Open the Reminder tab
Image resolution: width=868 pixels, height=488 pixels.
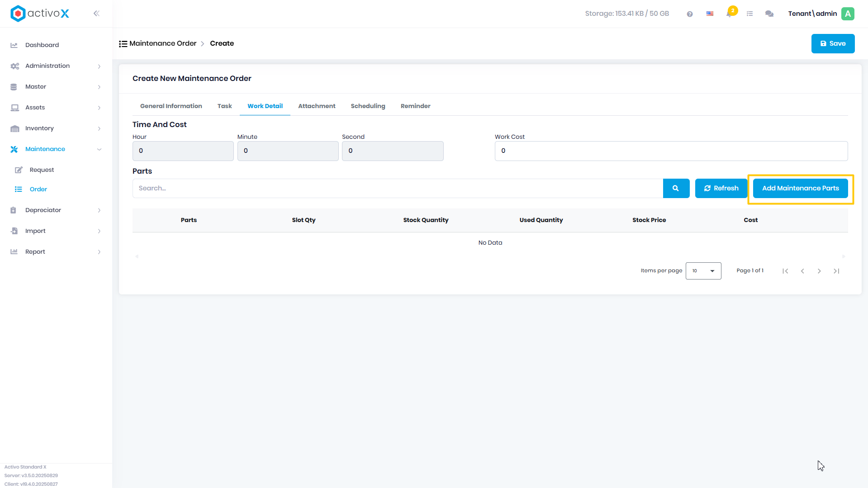(415, 106)
